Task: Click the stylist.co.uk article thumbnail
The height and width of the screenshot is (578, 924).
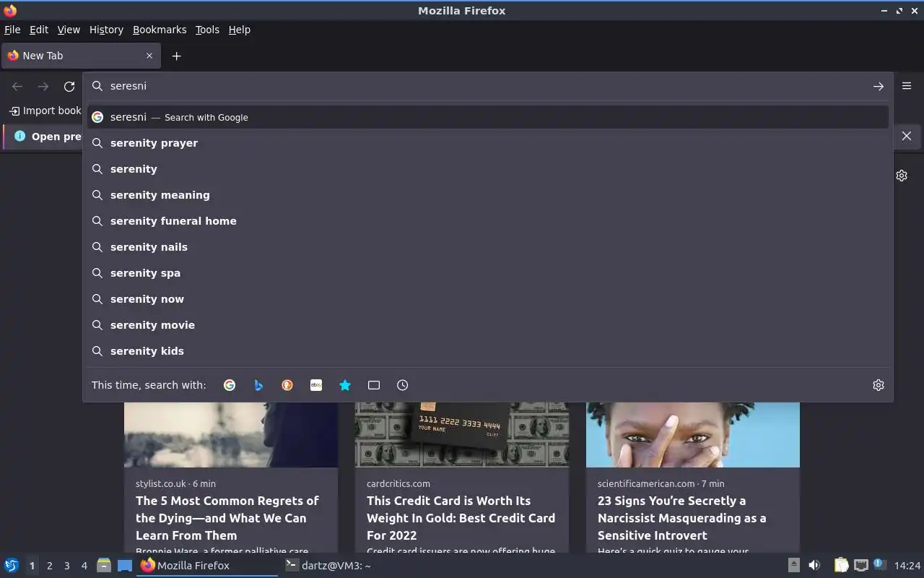Action: pos(231,435)
